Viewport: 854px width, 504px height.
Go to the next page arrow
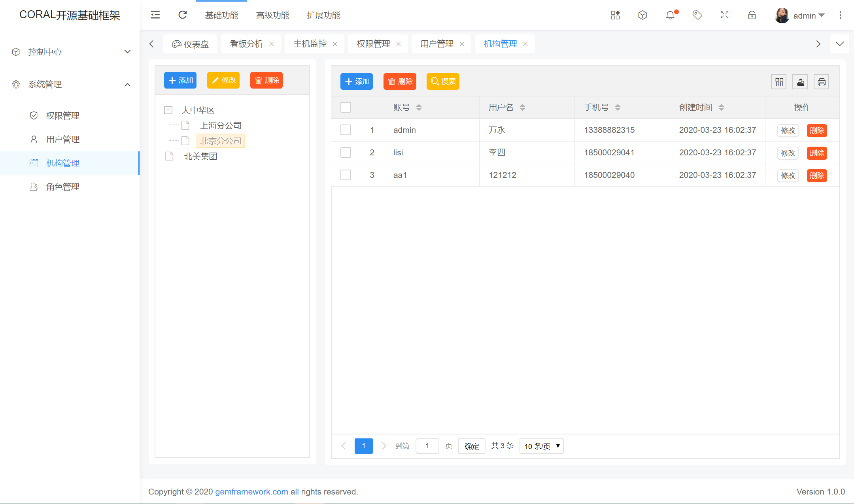(384, 446)
